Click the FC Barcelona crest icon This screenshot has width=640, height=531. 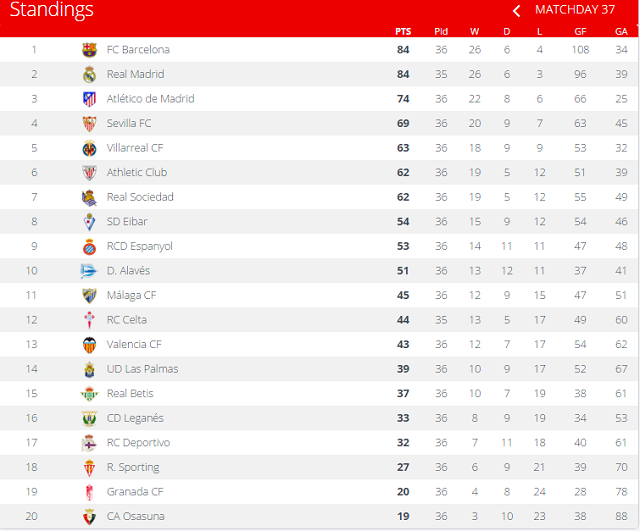89,49
